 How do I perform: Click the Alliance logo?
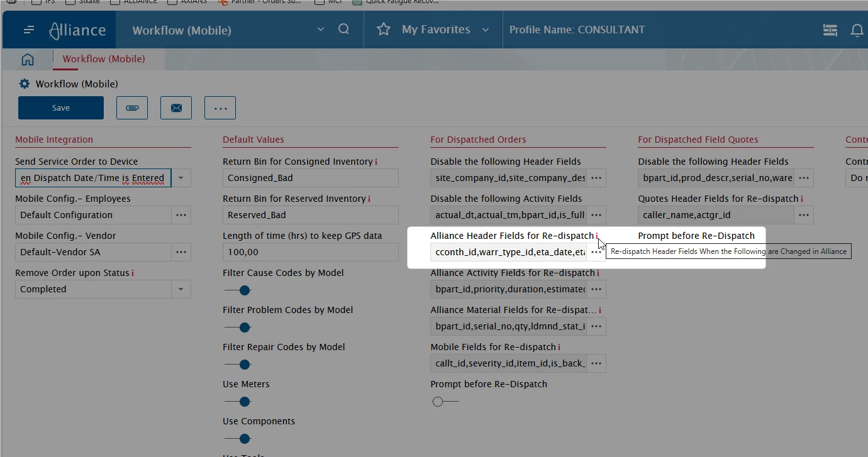tap(77, 30)
